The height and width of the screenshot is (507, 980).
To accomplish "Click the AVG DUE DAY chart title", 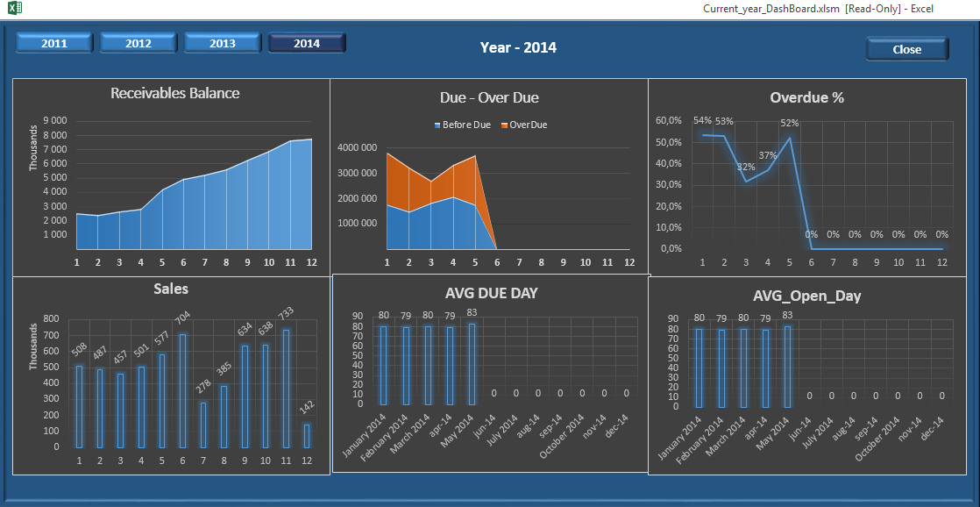I will (x=491, y=293).
